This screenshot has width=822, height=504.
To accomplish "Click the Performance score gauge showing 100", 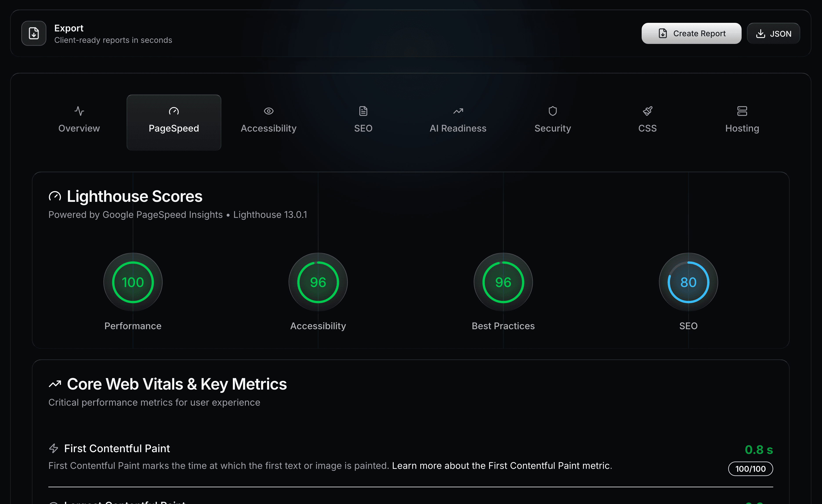I will 133,282.
